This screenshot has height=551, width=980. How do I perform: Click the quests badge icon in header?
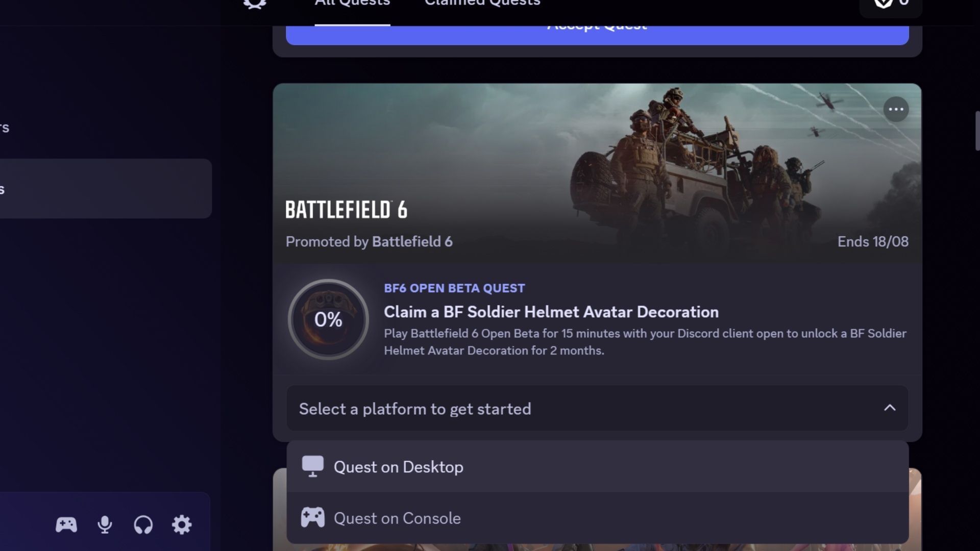coord(255,4)
